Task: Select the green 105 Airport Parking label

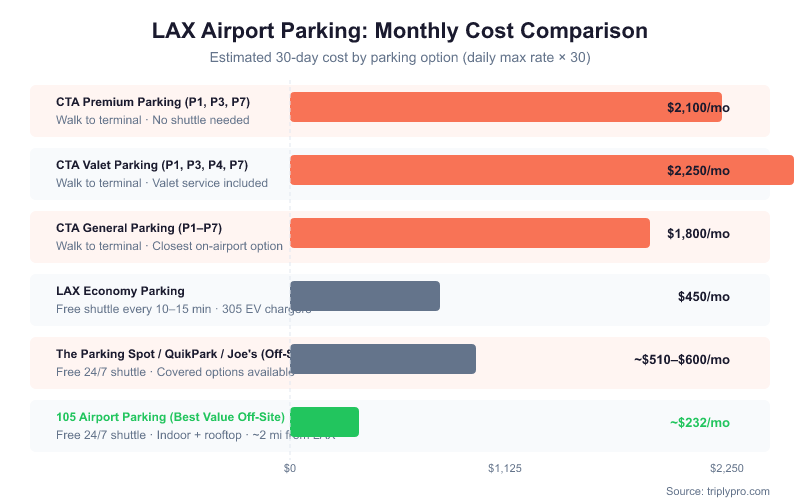Action: point(170,417)
